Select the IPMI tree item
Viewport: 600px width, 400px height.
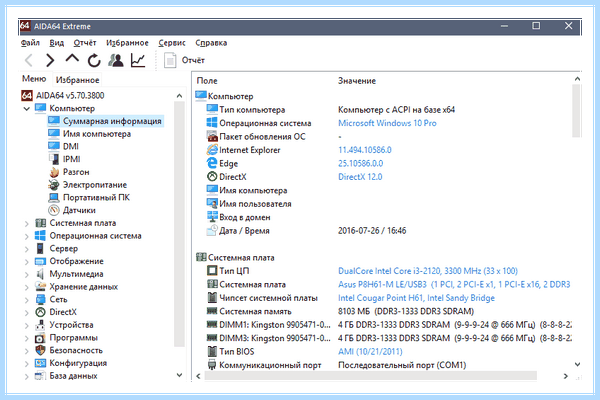(x=64, y=159)
